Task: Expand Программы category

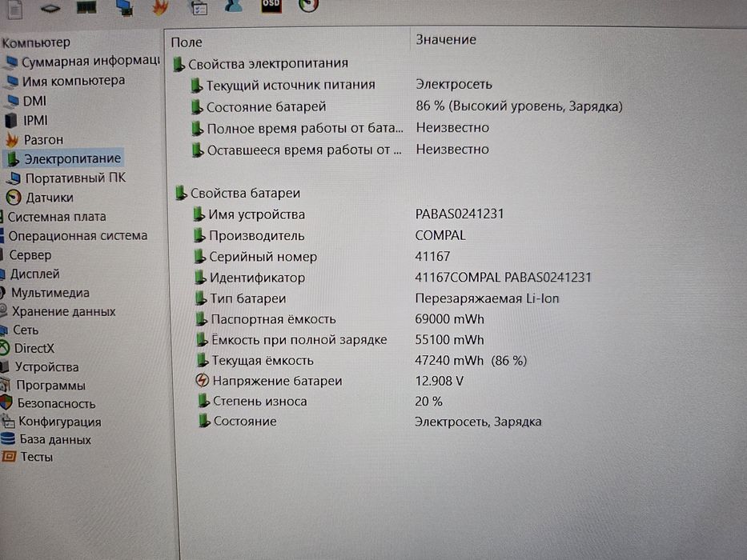Action: (x=43, y=385)
